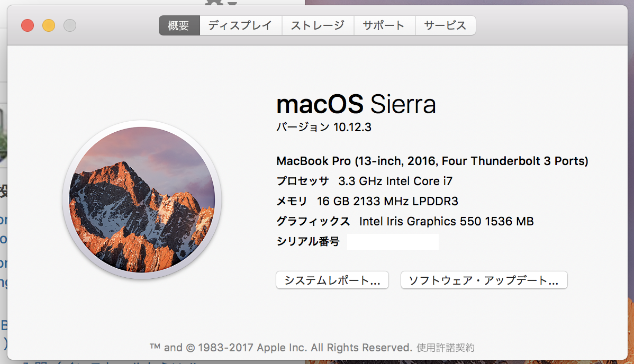Click the Apple copyright notice text
The height and width of the screenshot is (364, 634).
coord(281,348)
